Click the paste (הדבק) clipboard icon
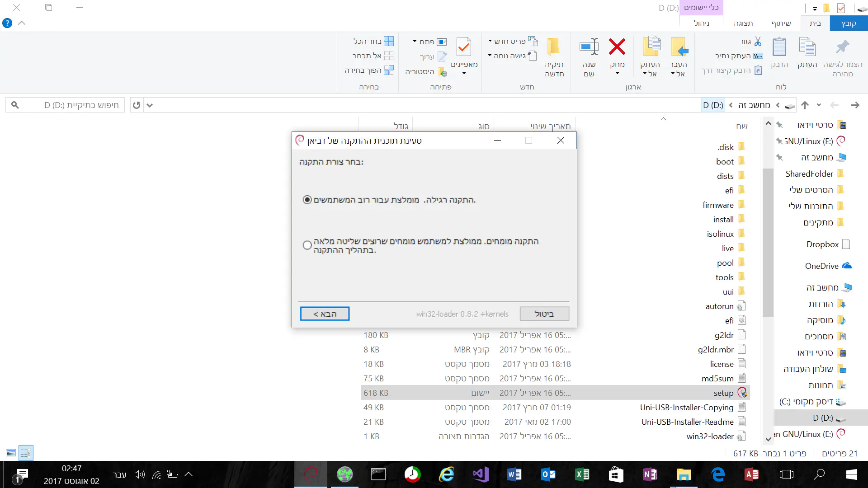The height and width of the screenshot is (488, 868). coord(779,47)
